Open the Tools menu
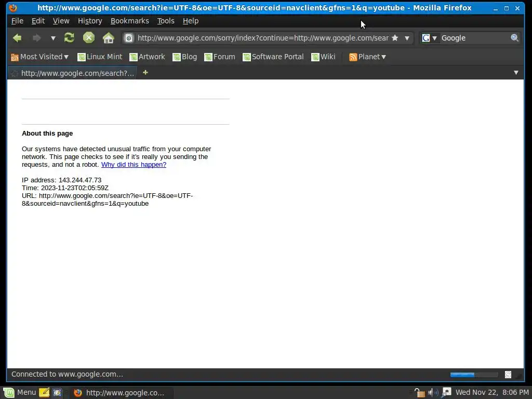The image size is (532, 399). tap(166, 21)
